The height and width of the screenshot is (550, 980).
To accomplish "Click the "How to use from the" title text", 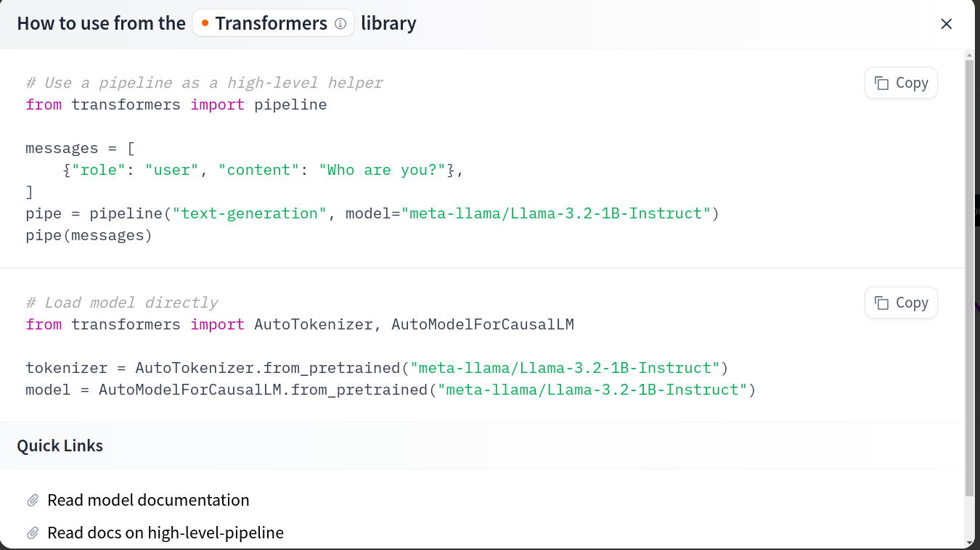I will click(x=102, y=23).
